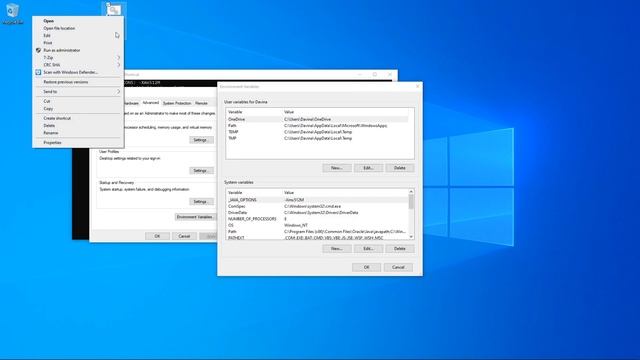
Task: Click the scroll up arrow of the system variables list
Action: pos(411,191)
